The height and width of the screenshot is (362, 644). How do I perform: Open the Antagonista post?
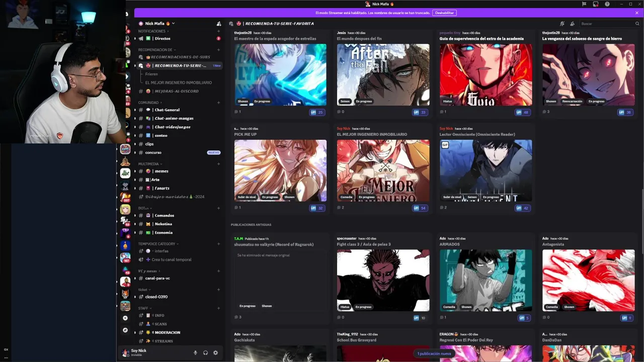pos(588,278)
